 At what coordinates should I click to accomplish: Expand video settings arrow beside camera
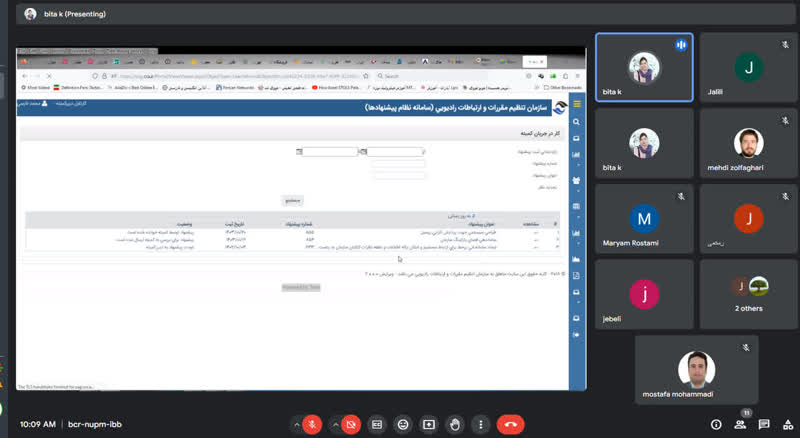(x=335, y=424)
